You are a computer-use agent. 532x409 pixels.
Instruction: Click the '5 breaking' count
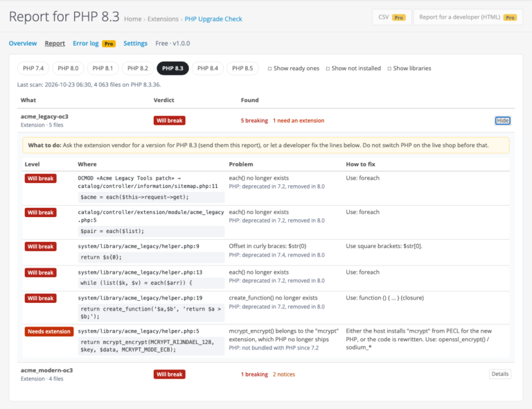click(x=254, y=121)
